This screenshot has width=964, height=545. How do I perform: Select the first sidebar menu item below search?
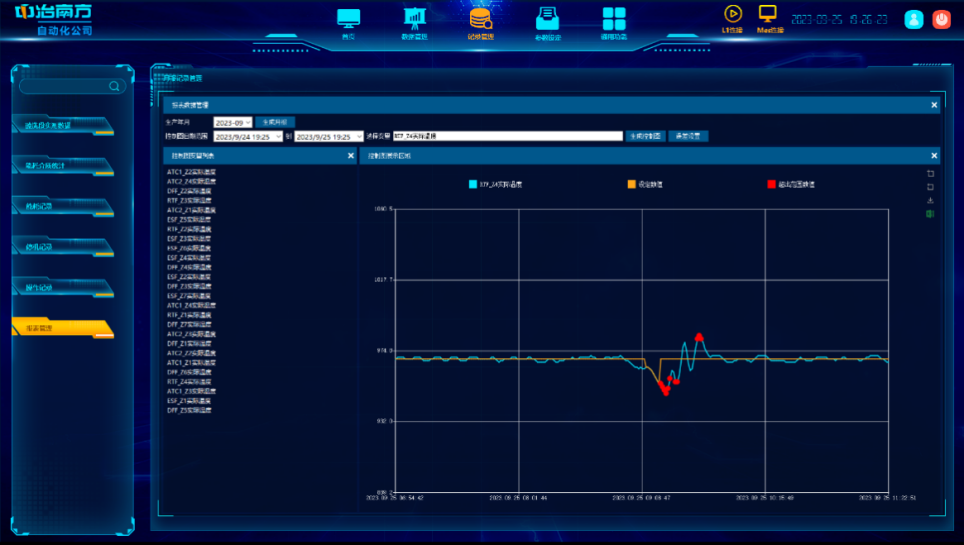point(62,125)
